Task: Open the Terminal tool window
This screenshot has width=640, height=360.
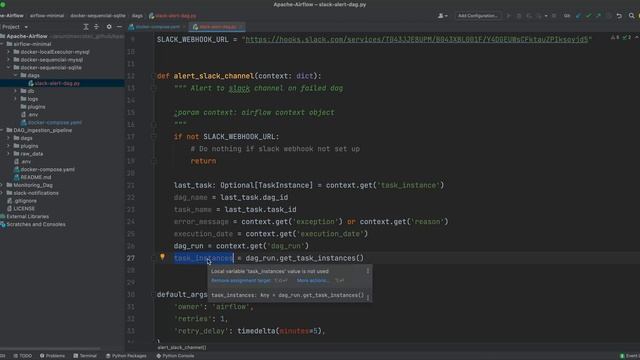Action: pos(85,356)
